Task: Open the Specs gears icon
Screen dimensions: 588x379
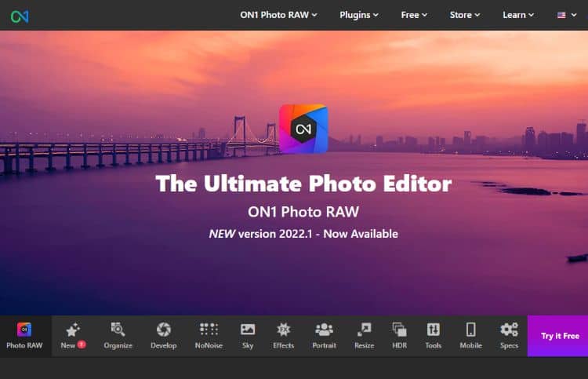Action: click(x=509, y=330)
